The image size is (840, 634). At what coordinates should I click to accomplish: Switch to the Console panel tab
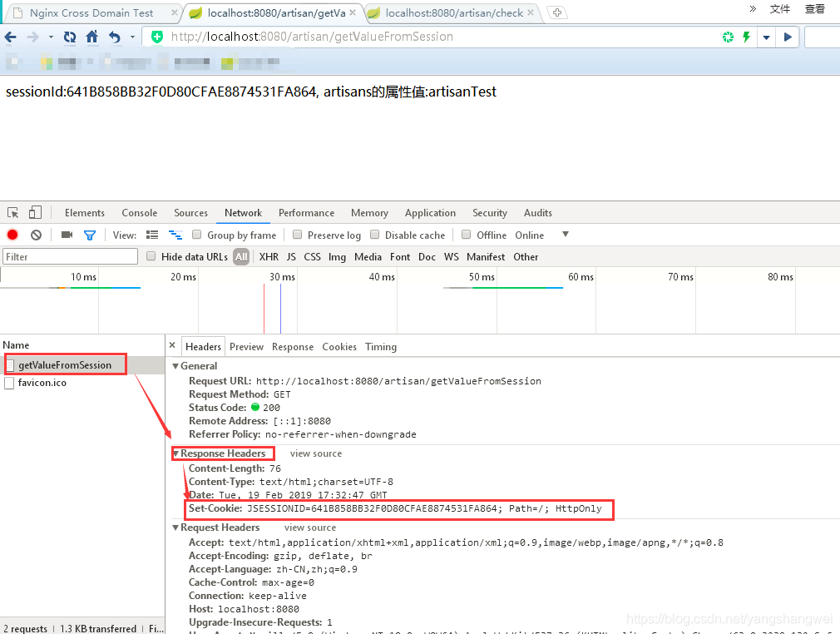point(139,213)
